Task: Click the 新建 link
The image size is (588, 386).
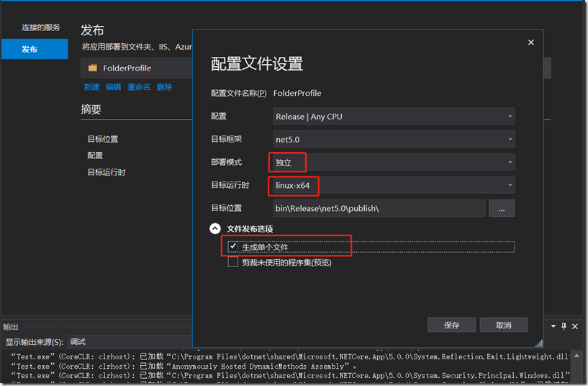Action: coord(91,87)
